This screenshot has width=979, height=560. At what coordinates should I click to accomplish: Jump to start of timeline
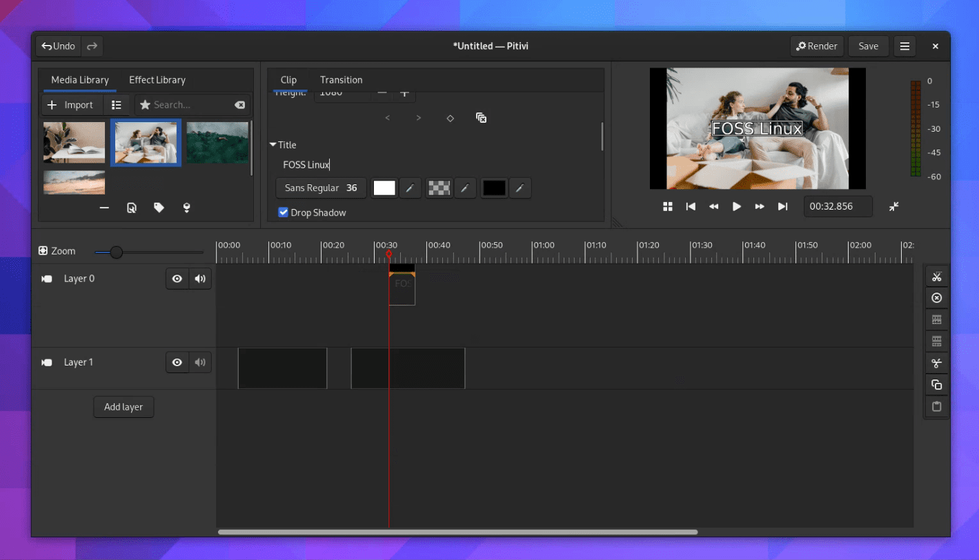pos(691,206)
